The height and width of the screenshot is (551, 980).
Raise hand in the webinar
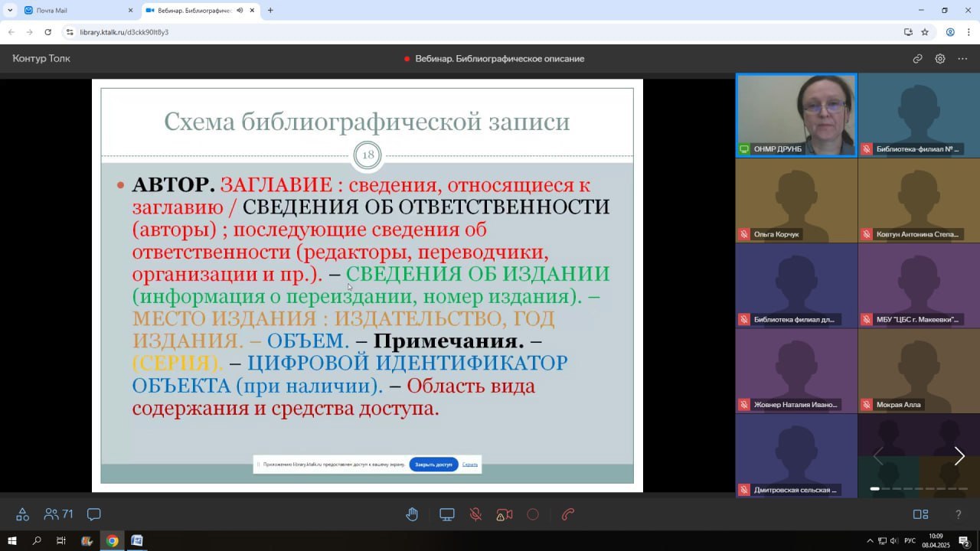click(x=412, y=514)
